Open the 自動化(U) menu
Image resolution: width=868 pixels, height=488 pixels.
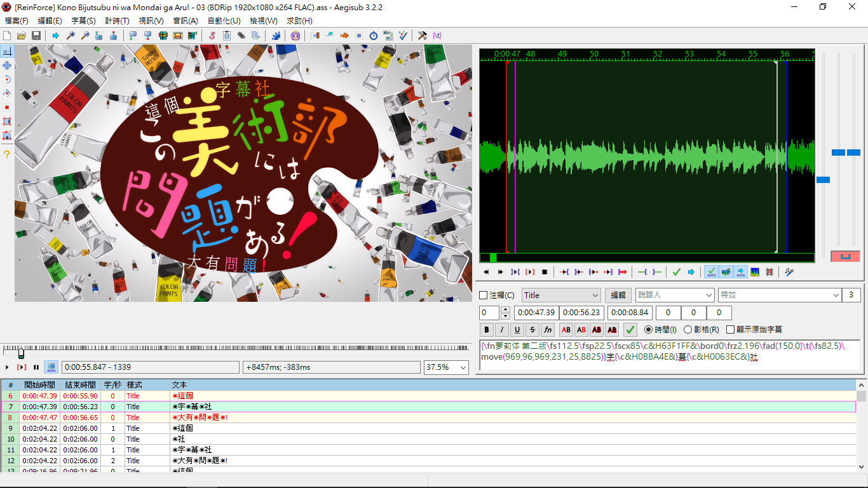point(224,21)
